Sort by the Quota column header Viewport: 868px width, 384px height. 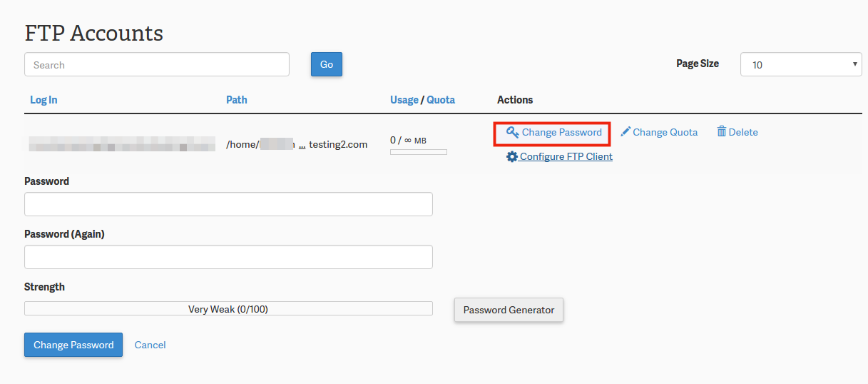pyautogui.click(x=441, y=100)
